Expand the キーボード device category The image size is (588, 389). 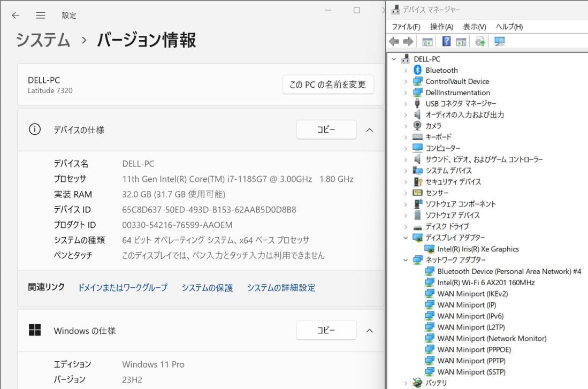(406, 137)
